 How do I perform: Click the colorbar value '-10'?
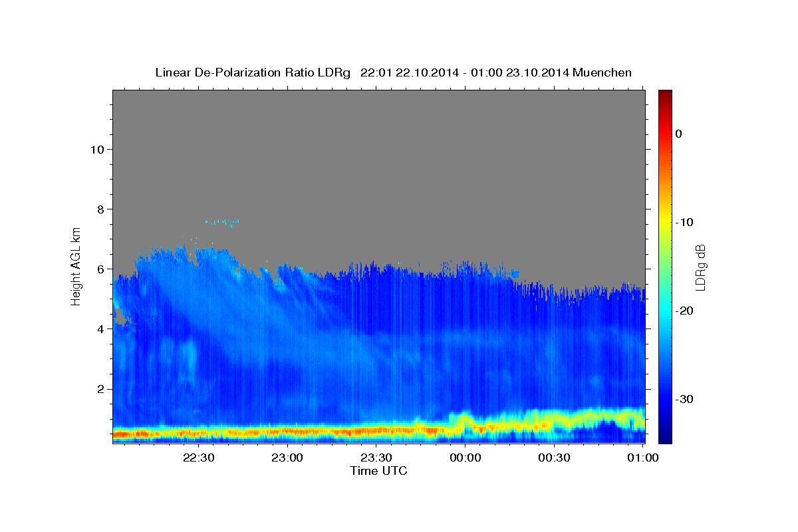[685, 222]
